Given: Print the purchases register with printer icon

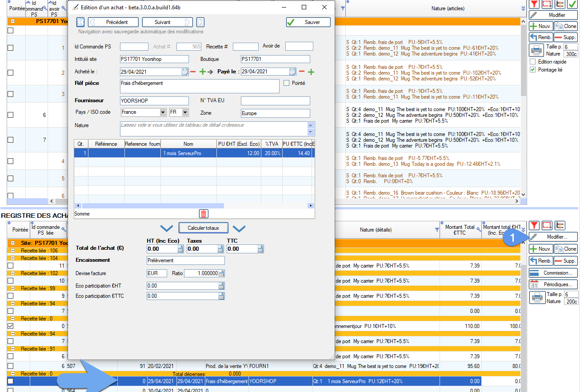Looking at the screenshot, I should tap(537, 297).
